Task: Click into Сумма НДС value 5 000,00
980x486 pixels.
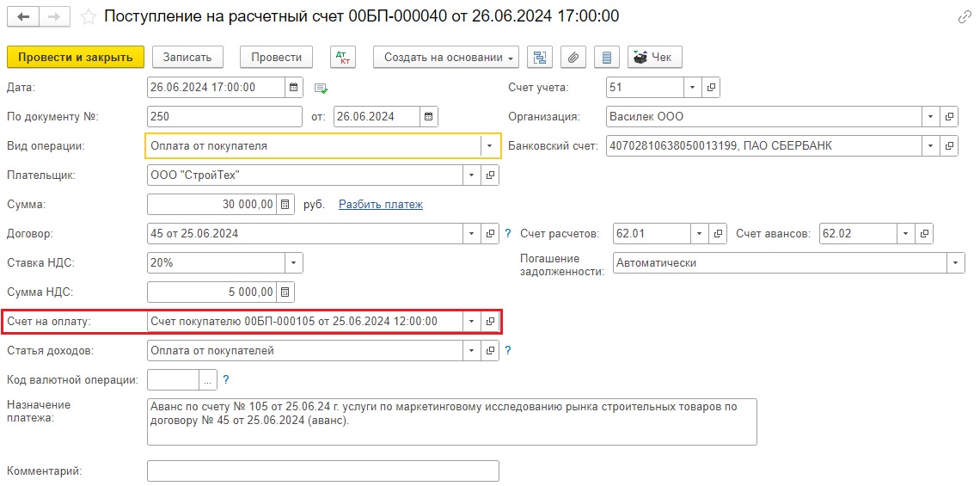Action: (211, 292)
